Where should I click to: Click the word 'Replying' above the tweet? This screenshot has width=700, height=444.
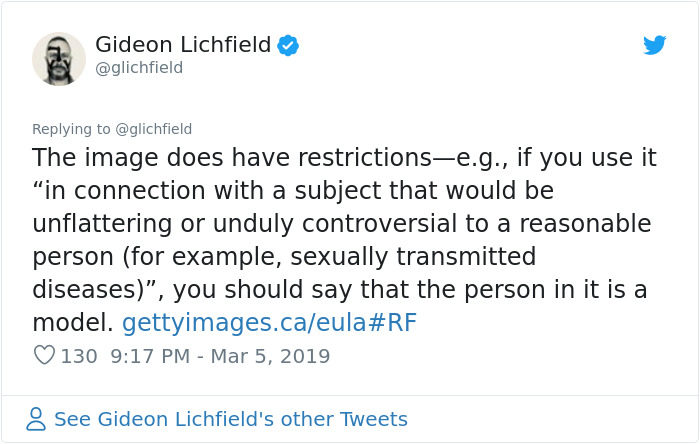click(x=62, y=129)
